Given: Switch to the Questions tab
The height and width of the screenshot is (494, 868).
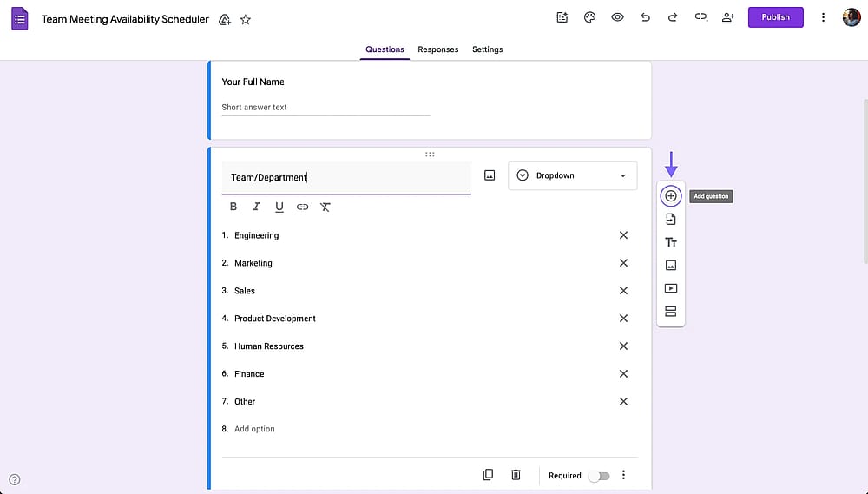Looking at the screenshot, I should [x=385, y=49].
